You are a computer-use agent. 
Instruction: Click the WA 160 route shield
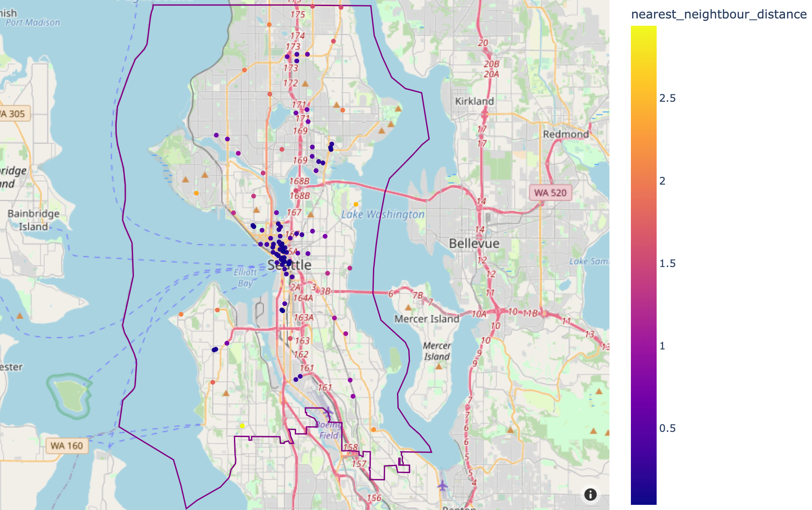[x=67, y=446]
